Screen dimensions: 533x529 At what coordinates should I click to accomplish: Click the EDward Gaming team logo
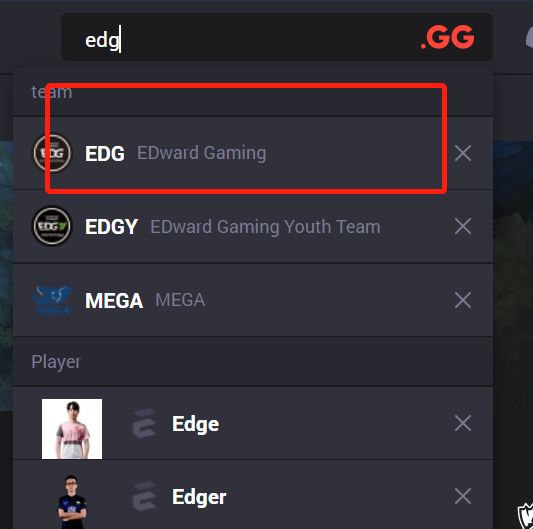(52, 153)
